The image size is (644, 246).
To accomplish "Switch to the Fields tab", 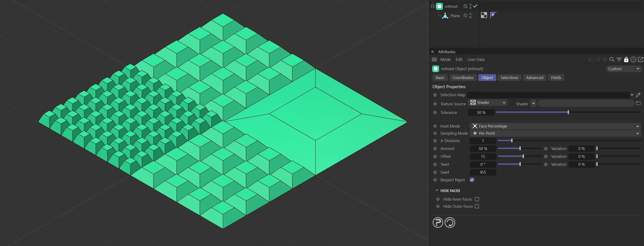I will click(556, 78).
